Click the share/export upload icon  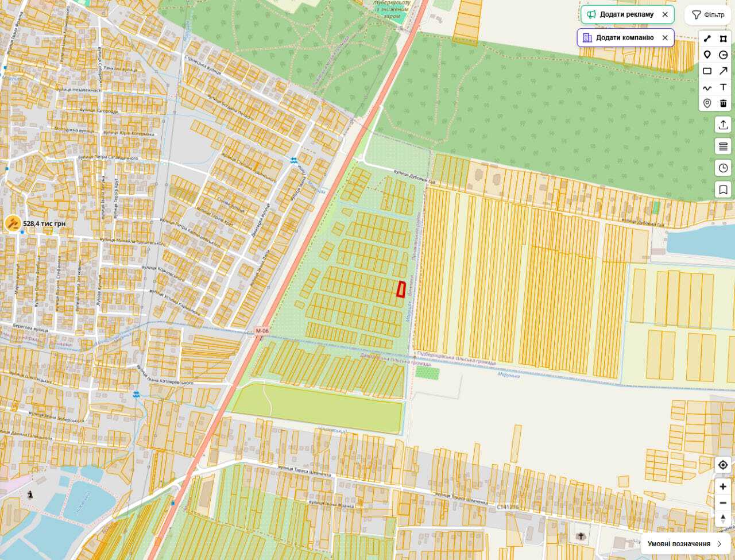723,124
